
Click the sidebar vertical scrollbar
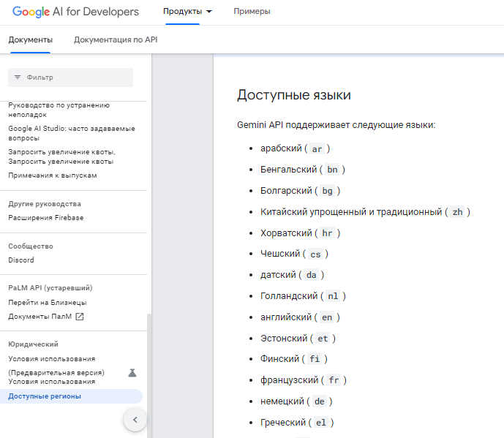point(148,375)
